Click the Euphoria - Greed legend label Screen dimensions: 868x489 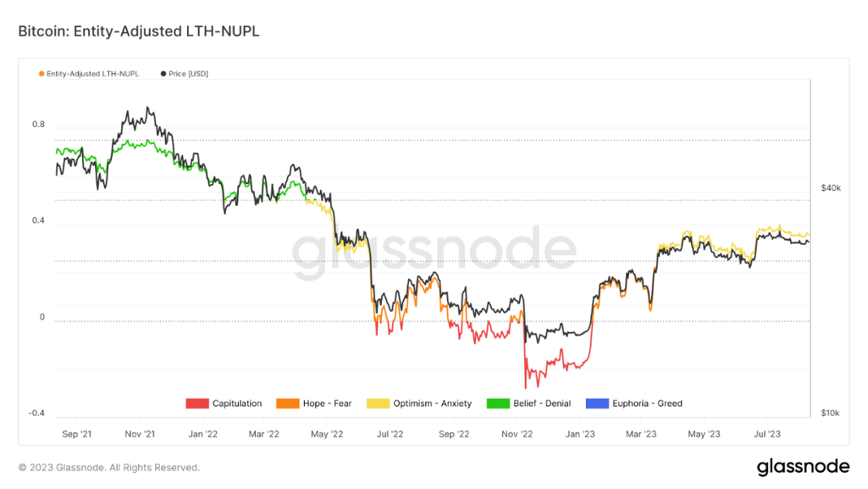click(647, 403)
